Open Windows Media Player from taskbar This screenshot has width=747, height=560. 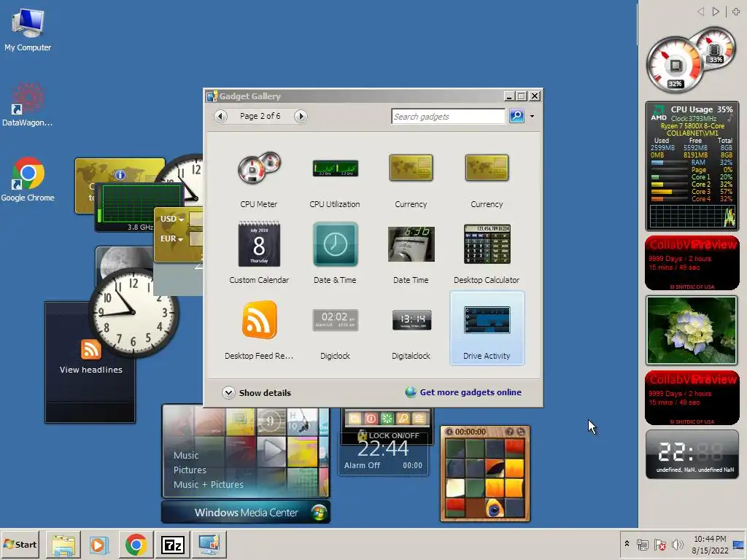[x=98, y=544]
